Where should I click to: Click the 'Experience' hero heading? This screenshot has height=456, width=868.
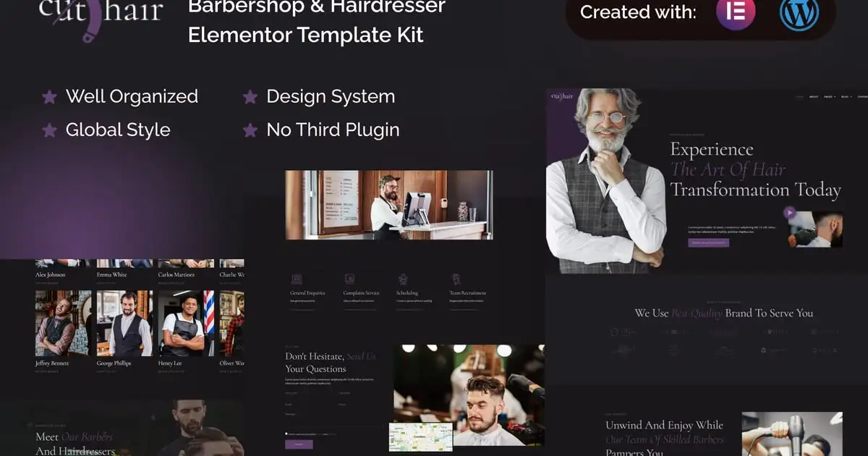(712, 150)
